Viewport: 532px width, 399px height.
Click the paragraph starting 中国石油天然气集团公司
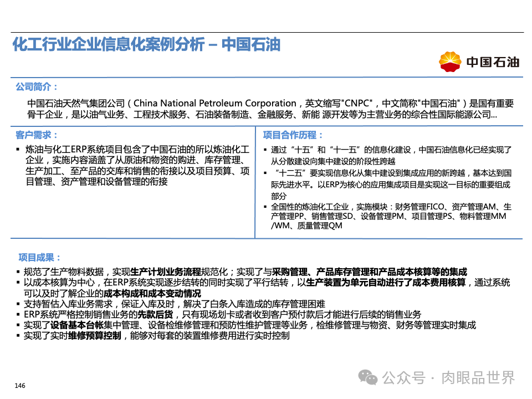[x=270, y=109]
